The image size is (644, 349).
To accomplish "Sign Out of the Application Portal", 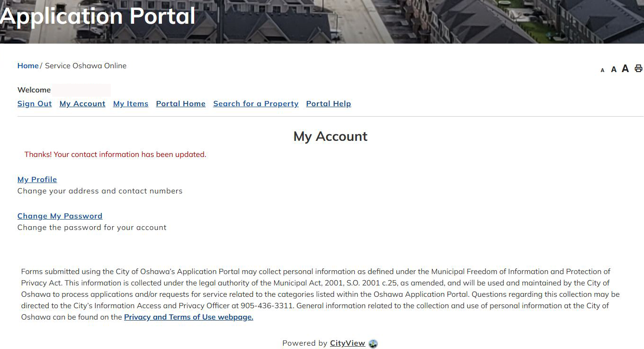I will 34,103.
